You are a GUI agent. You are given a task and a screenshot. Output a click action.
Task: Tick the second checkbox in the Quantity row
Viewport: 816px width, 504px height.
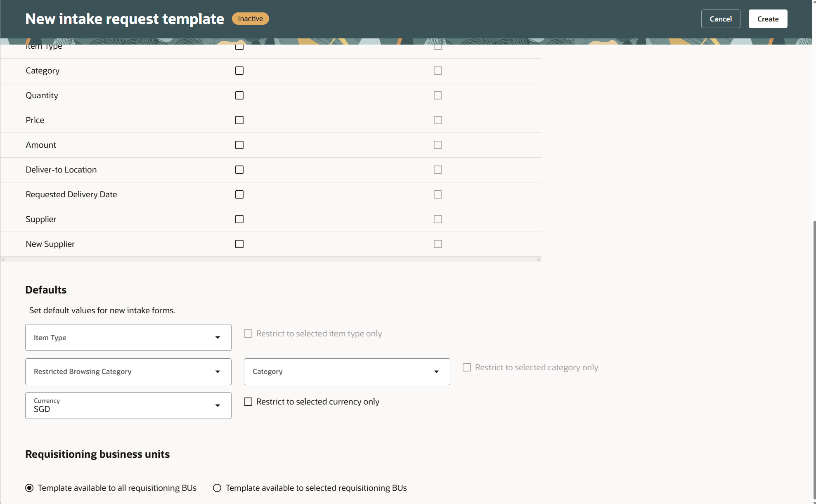[x=438, y=95]
